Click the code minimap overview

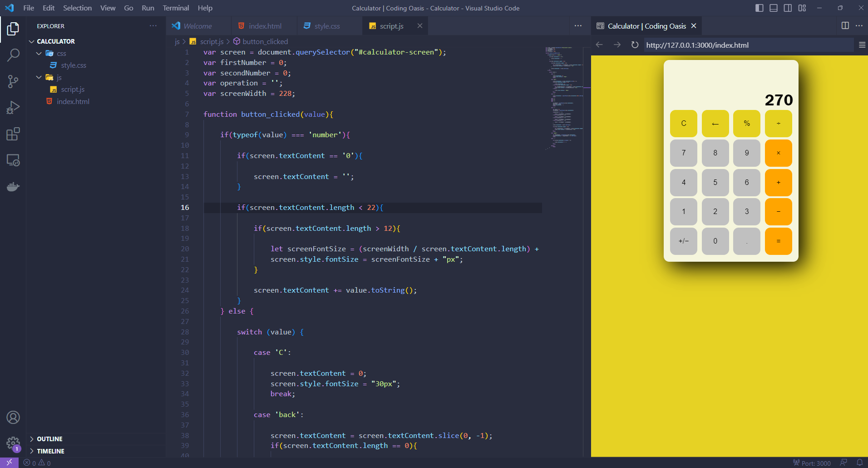pyautogui.click(x=564, y=98)
